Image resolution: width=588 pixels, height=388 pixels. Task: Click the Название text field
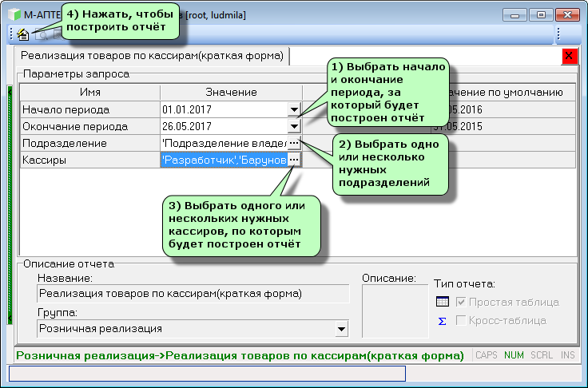[x=193, y=294]
